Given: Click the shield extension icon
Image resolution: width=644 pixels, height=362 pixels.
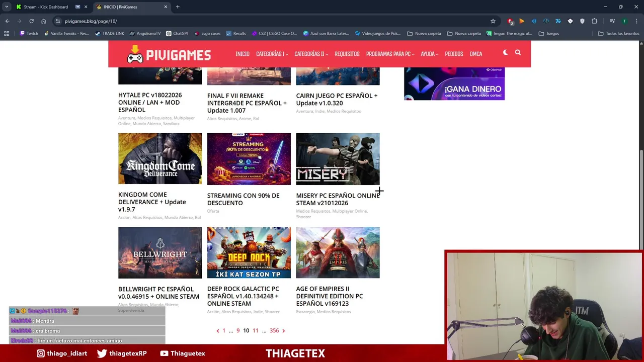Looking at the screenshot, I should [x=582, y=21].
